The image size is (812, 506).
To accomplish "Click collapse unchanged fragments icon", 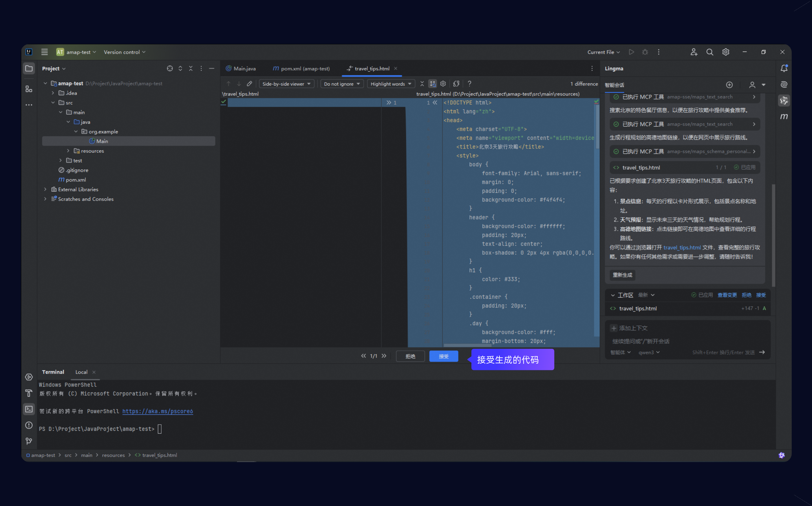I will (422, 84).
